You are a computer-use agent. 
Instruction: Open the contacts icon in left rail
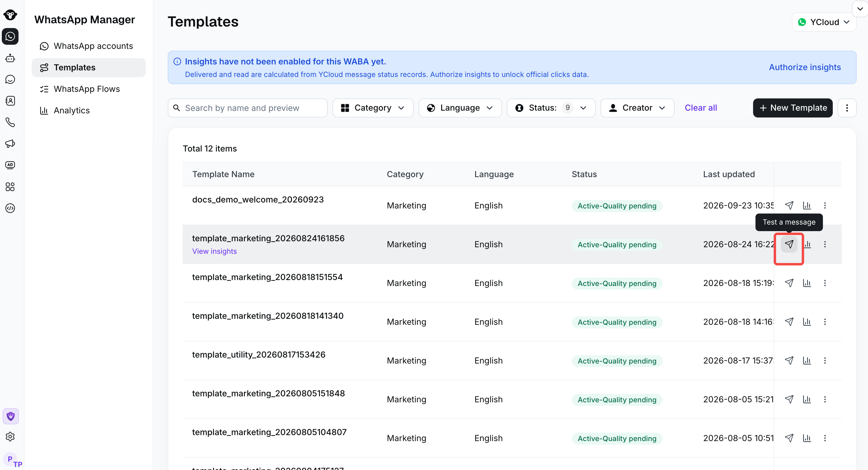coord(10,101)
